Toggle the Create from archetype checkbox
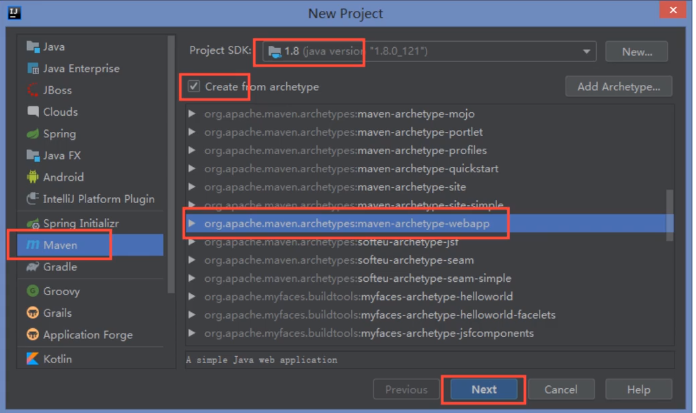Screen dimensions: 696x413 (194, 86)
